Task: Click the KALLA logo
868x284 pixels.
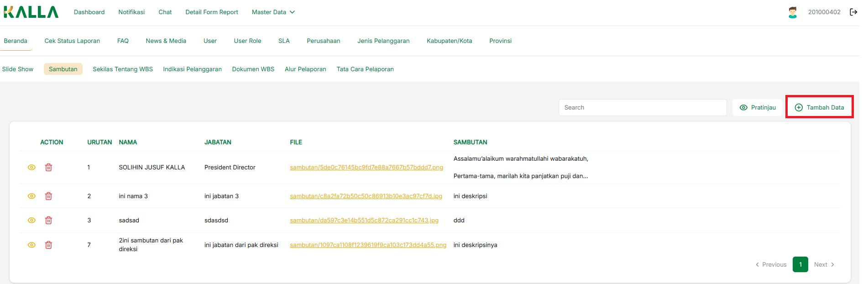Action: coord(31,12)
